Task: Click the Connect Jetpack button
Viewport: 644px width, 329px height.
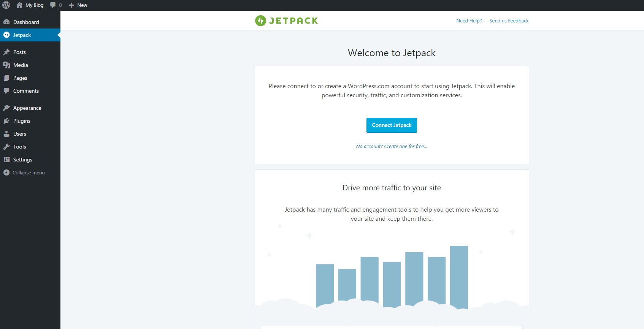Action: pyautogui.click(x=392, y=125)
